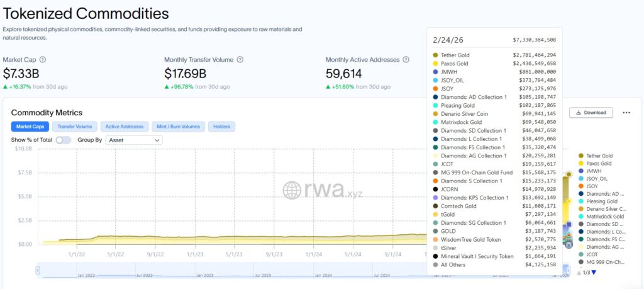Image resolution: width=644 pixels, height=289 pixels.
Task: Click the Monthly Transfer Volume info icon
Action: click(x=240, y=60)
